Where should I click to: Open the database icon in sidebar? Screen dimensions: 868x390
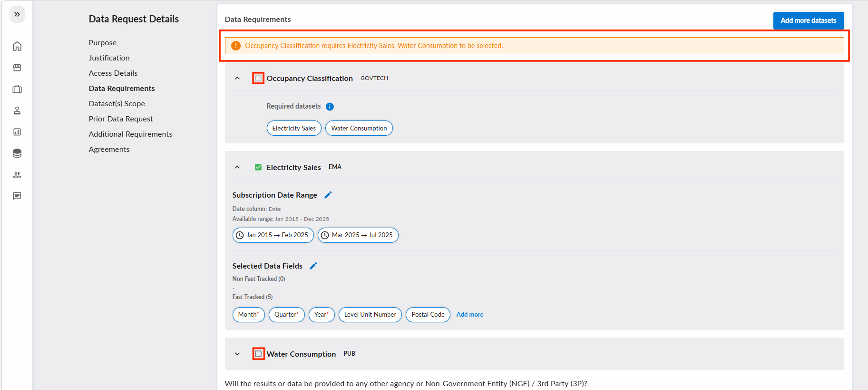coord(17,153)
